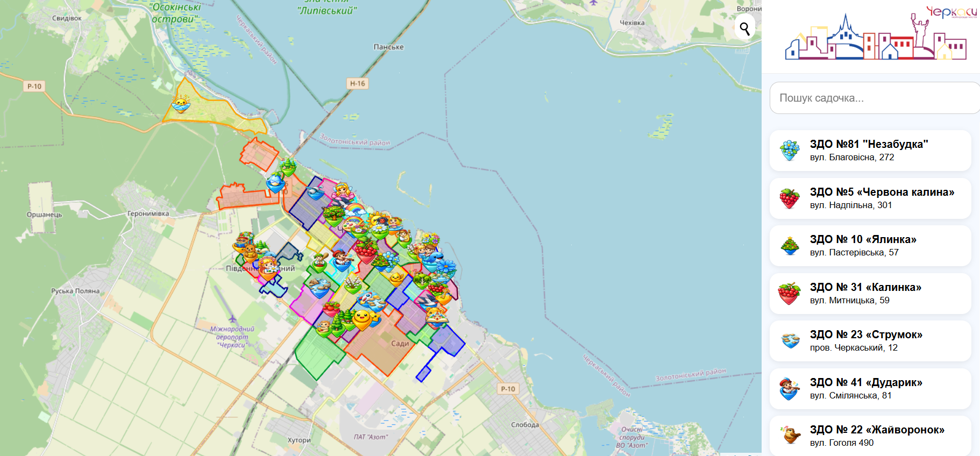Screen dimensions: 980x456
Task: Open ЗДО № 10 «Ялинка» entry
Action: (870, 246)
